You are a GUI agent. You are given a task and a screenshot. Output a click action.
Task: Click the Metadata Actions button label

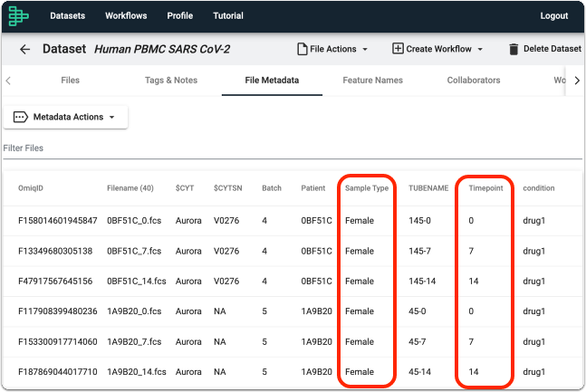[68, 117]
